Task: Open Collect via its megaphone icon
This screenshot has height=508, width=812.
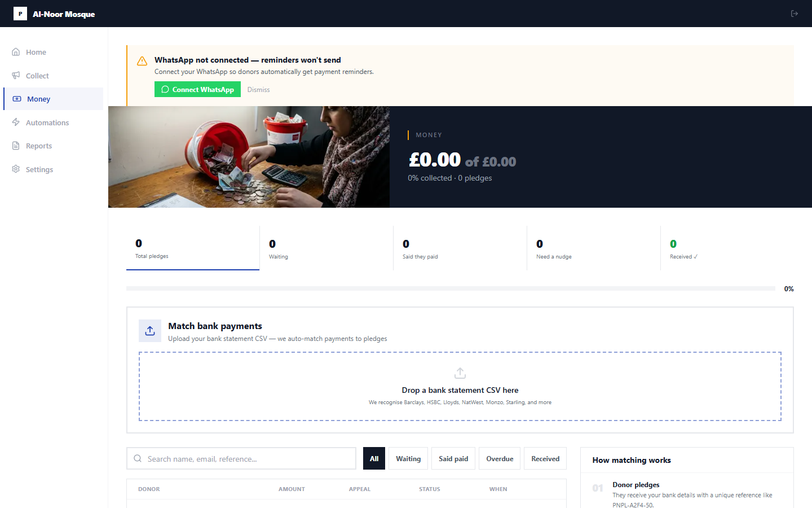Action: click(x=16, y=76)
